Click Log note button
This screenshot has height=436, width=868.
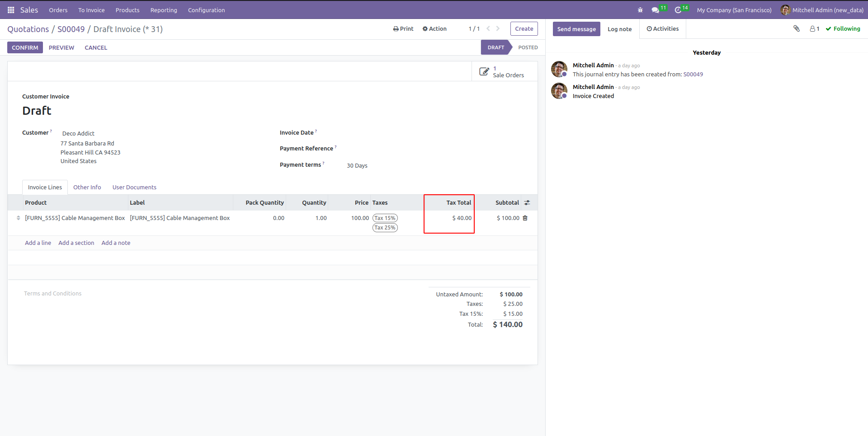[x=619, y=29]
